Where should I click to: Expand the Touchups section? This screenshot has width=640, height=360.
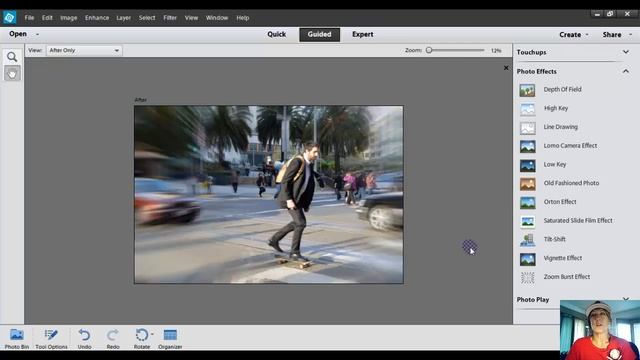coord(626,52)
